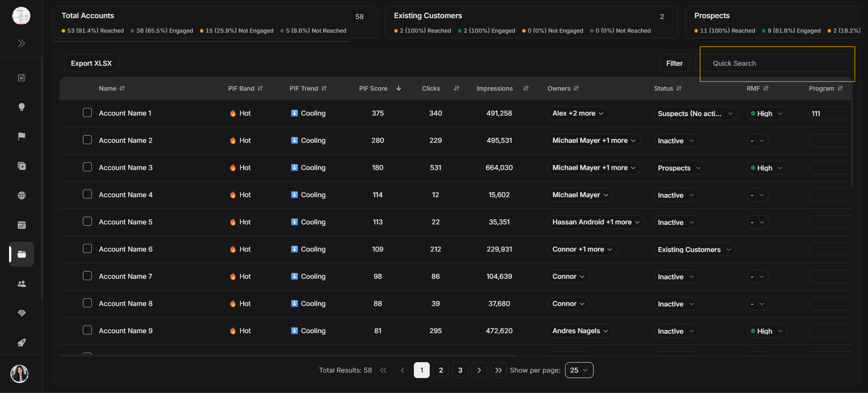The image size is (868, 393).
Task: Open the stacked-plus sidebar icon
Action: click(x=21, y=166)
